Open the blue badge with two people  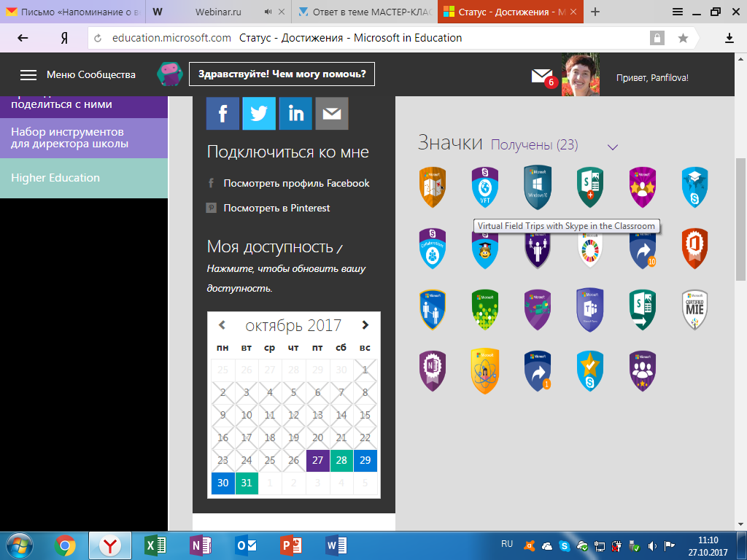(x=433, y=309)
